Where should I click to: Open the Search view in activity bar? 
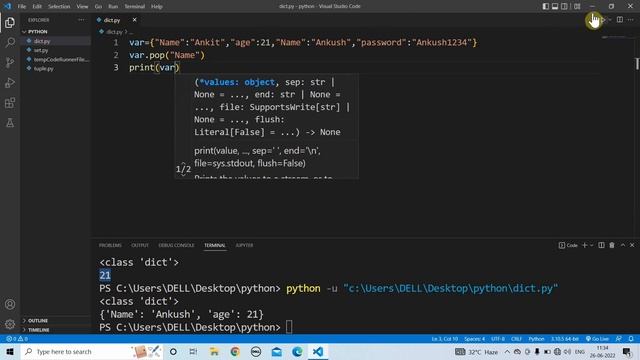pos(10,42)
